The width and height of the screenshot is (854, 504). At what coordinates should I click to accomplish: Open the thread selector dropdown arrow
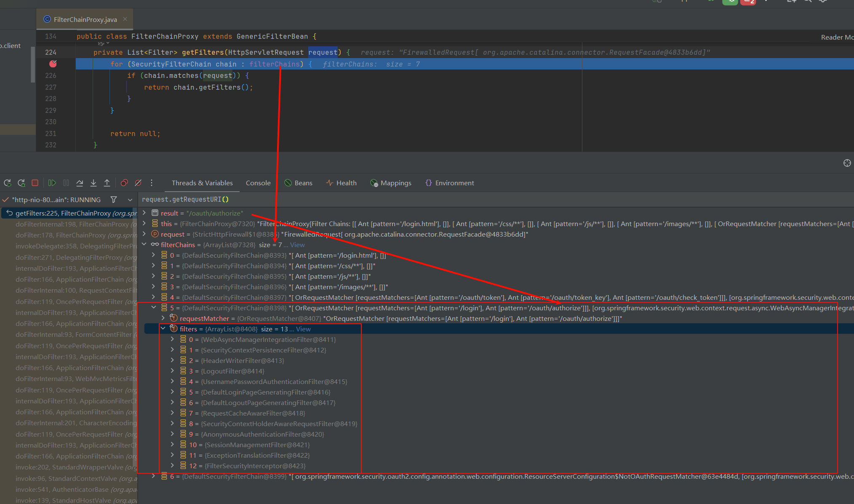[x=130, y=200]
